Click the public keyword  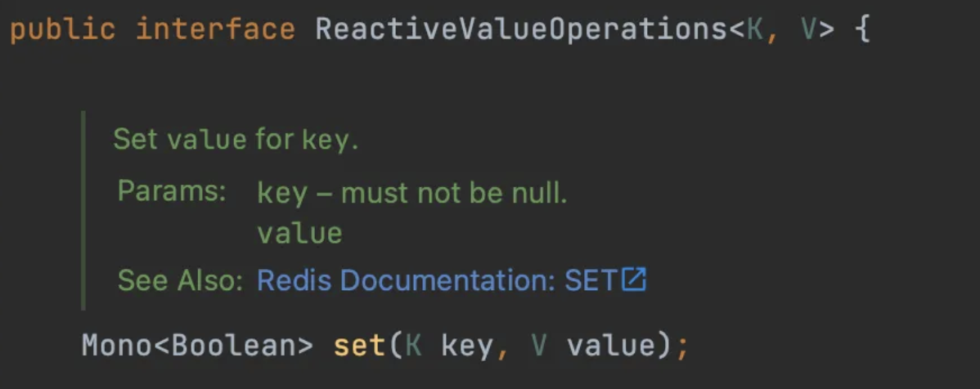[63, 30]
